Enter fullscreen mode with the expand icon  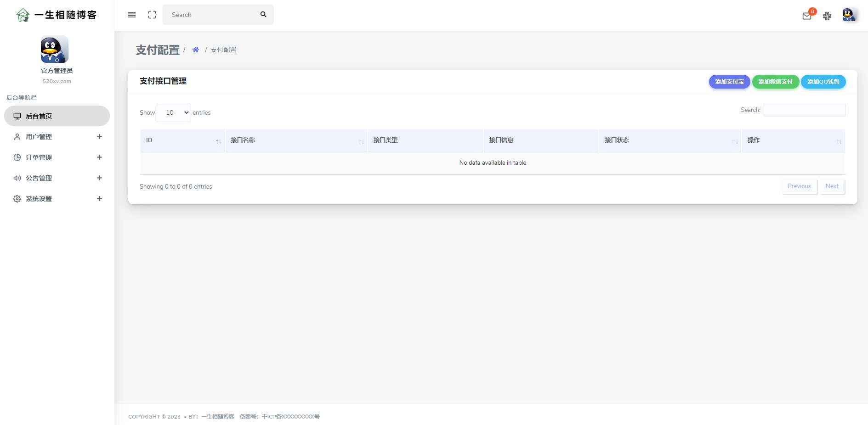pyautogui.click(x=152, y=15)
